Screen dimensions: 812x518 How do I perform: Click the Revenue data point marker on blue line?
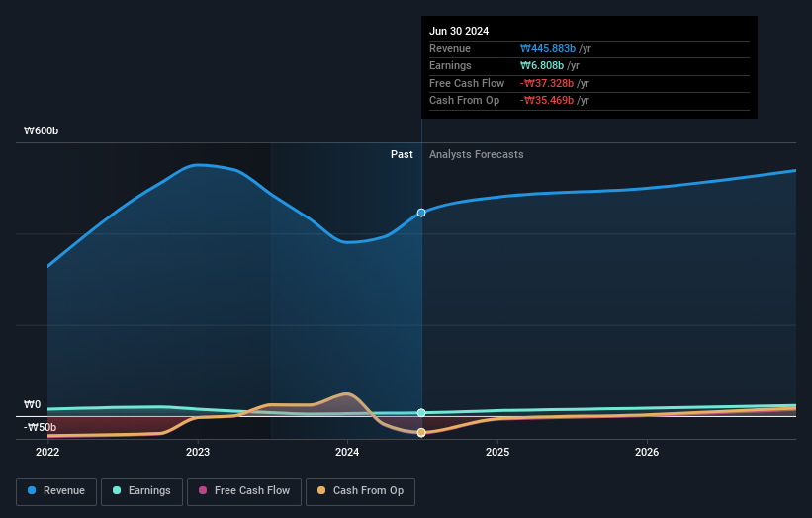pyautogui.click(x=421, y=213)
